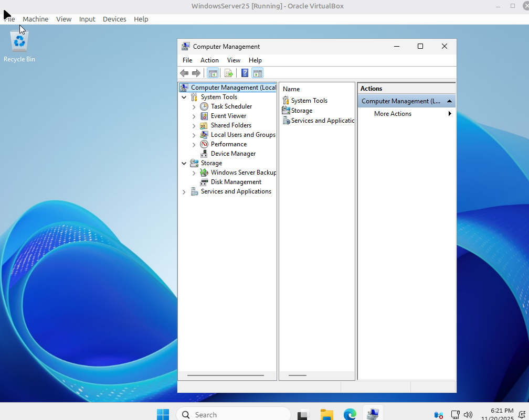
Task: Collapse the Computer Management actions section
Action: coord(449,101)
